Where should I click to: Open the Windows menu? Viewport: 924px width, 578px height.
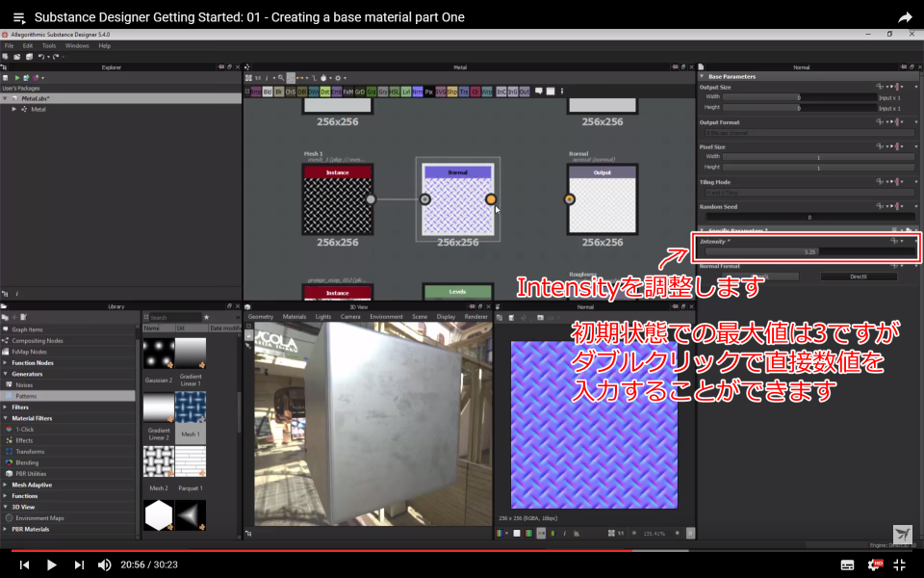[77, 45]
